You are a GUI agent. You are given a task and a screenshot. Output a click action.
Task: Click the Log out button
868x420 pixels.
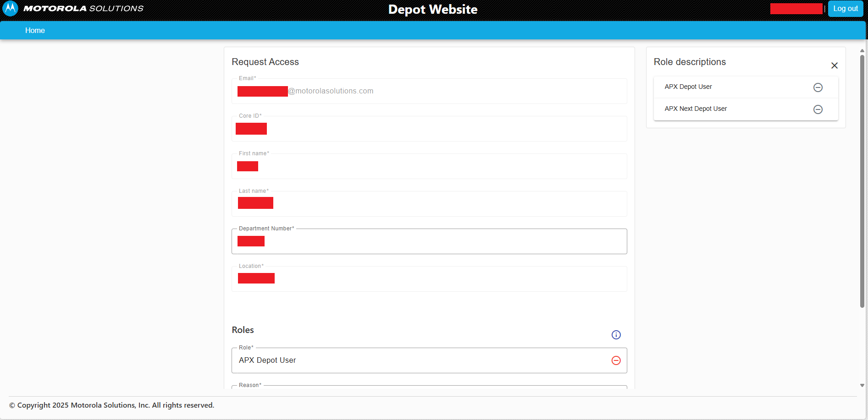(845, 9)
